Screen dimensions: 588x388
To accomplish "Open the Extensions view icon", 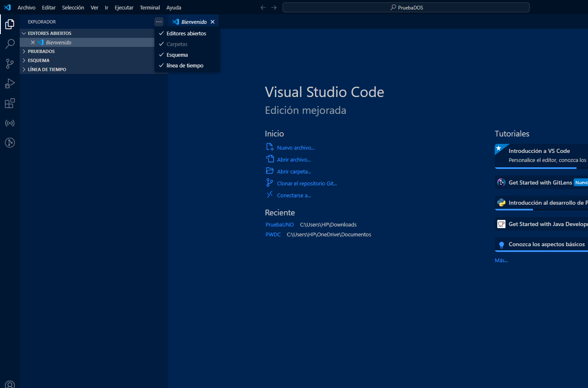I will coord(10,103).
